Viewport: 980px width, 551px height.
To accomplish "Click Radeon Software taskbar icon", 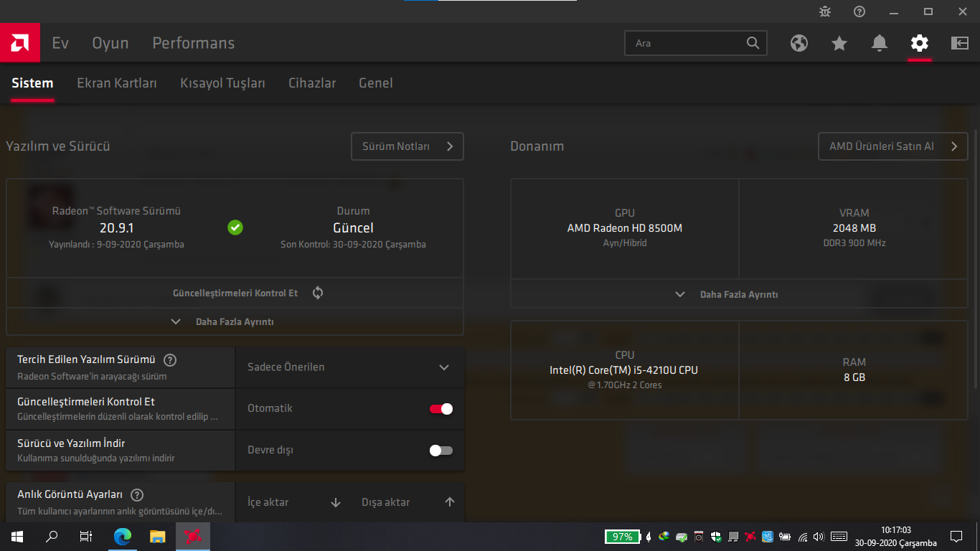I will 192,537.
